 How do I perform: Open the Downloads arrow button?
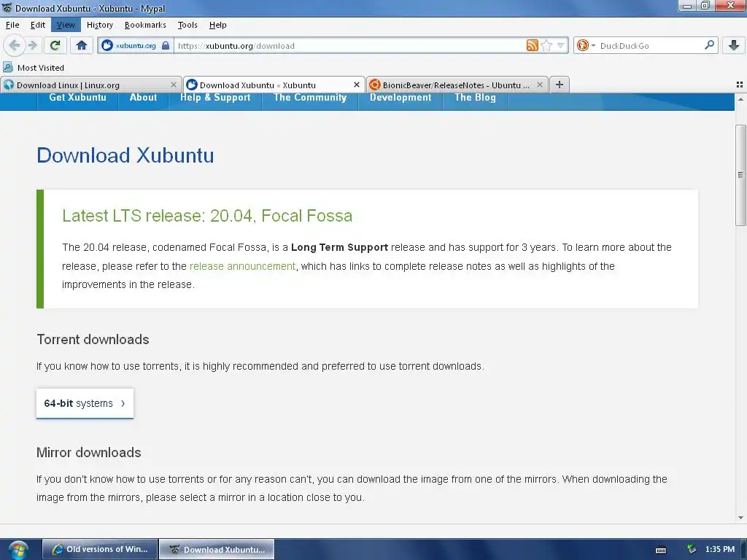coord(734,46)
